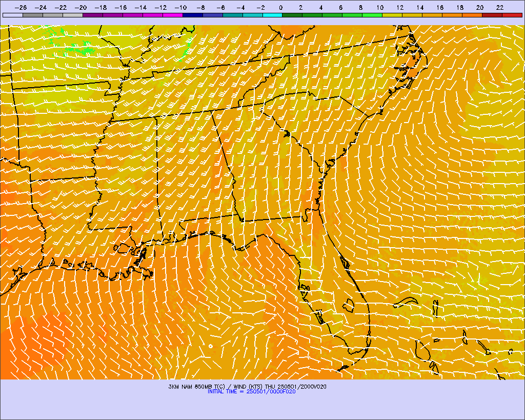Image resolution: width=525 pixels, height=420 pixels.
Task: Click the "-10" scale label
Action: tap(181, 8)
